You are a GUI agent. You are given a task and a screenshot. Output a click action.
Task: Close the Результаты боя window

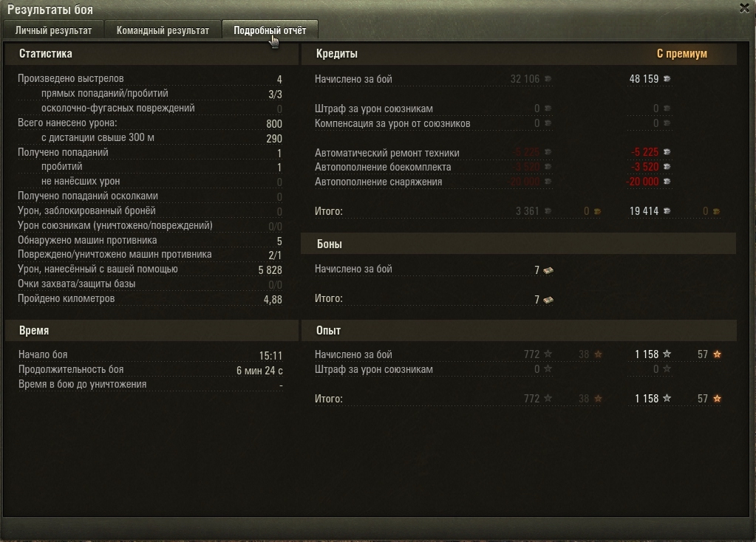click(744, 8)
